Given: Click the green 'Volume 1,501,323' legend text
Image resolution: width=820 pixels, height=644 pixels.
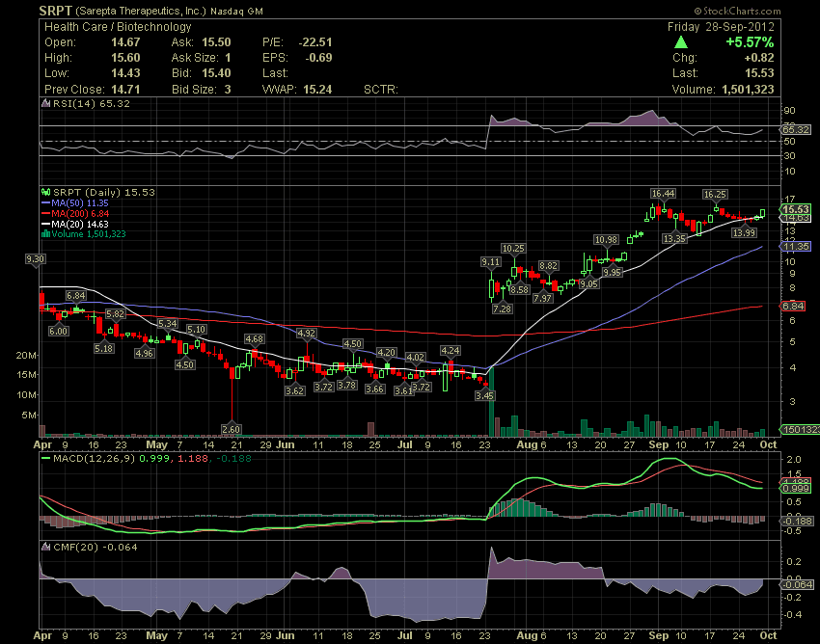Looking at the screenshot, I should click(89, 234).
